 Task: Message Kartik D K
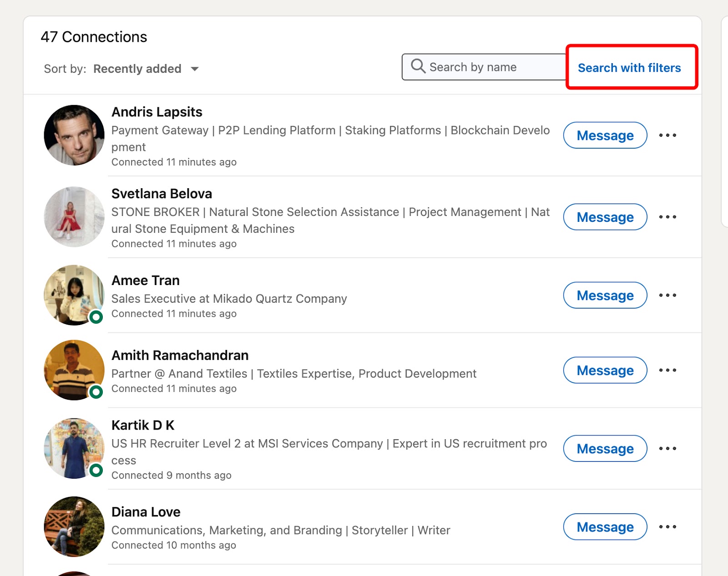point(605,449)
